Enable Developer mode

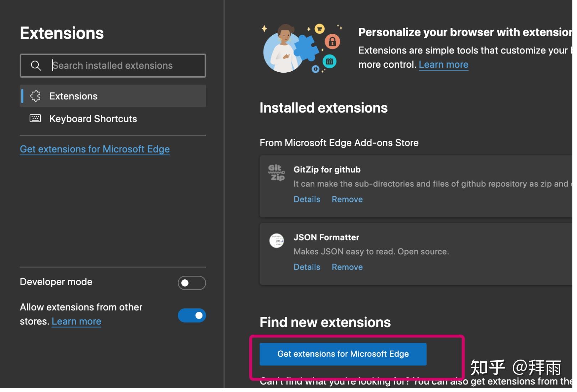191,283
